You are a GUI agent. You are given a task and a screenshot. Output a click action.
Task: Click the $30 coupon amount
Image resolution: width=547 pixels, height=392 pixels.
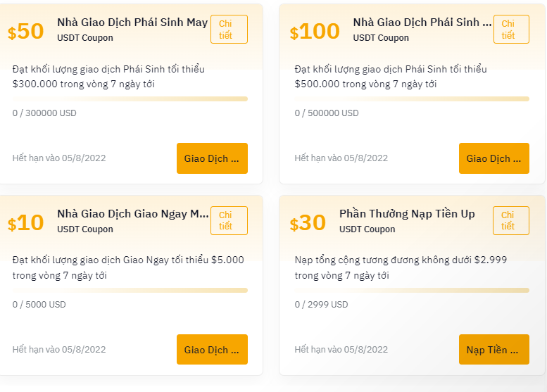pos(308,223)
